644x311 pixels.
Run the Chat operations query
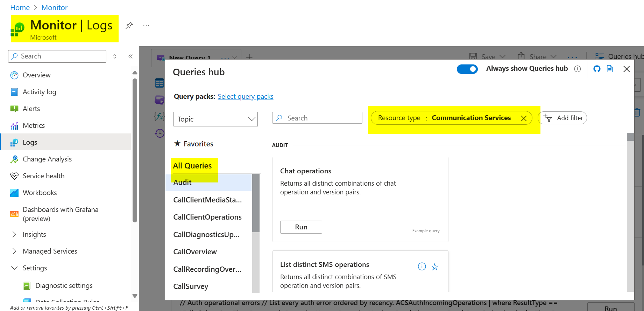coord(301,227)
